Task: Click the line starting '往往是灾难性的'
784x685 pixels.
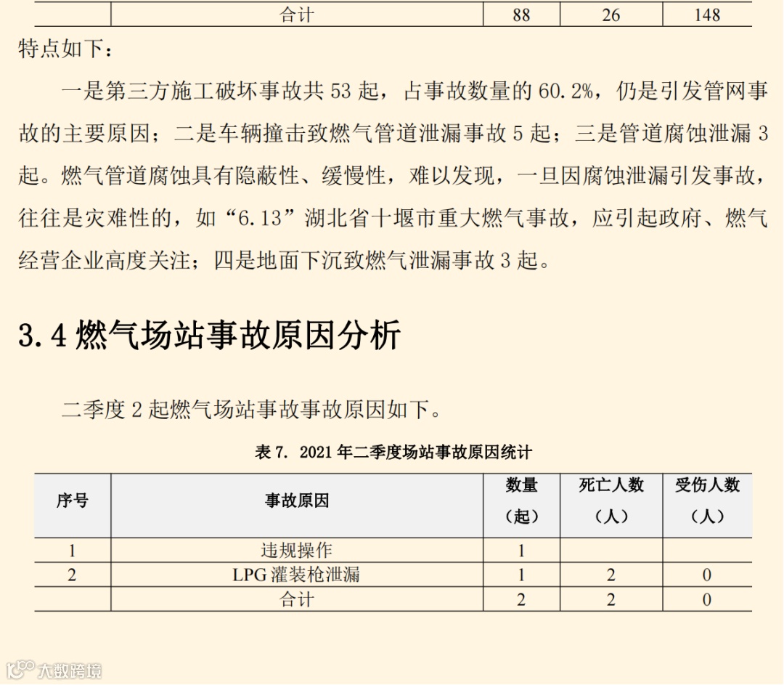Action: [393, 218]
